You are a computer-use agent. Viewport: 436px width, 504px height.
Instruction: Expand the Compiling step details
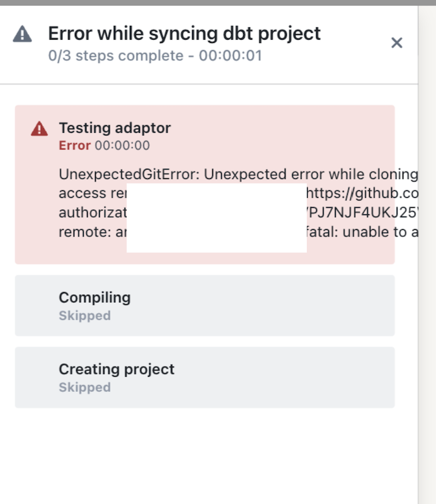click(x=204, y=304)
